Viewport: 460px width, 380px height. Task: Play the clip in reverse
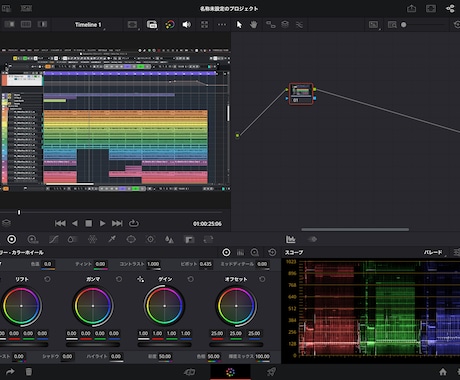click(x=75, y=223)
